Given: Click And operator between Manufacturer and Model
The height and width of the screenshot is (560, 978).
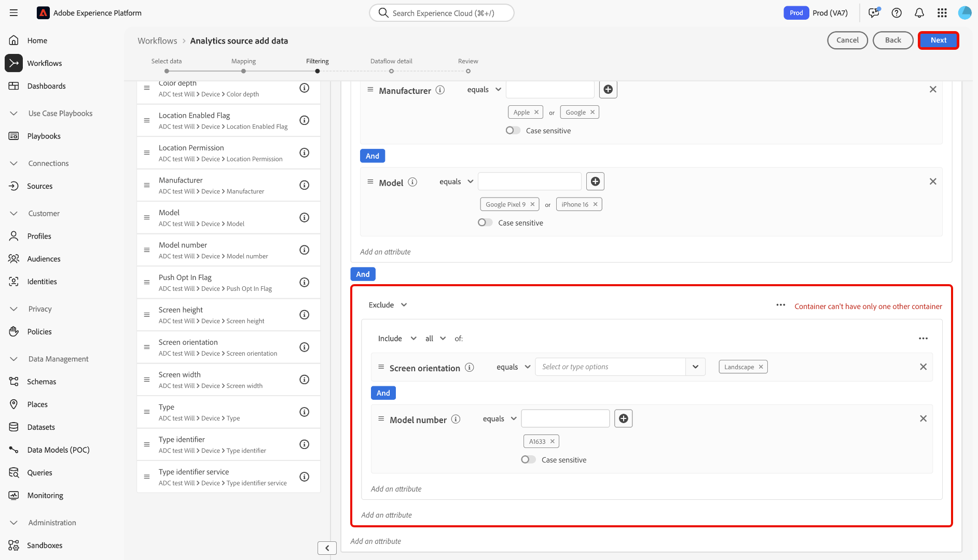Looking at the screenshot, I should coord(373,156).
